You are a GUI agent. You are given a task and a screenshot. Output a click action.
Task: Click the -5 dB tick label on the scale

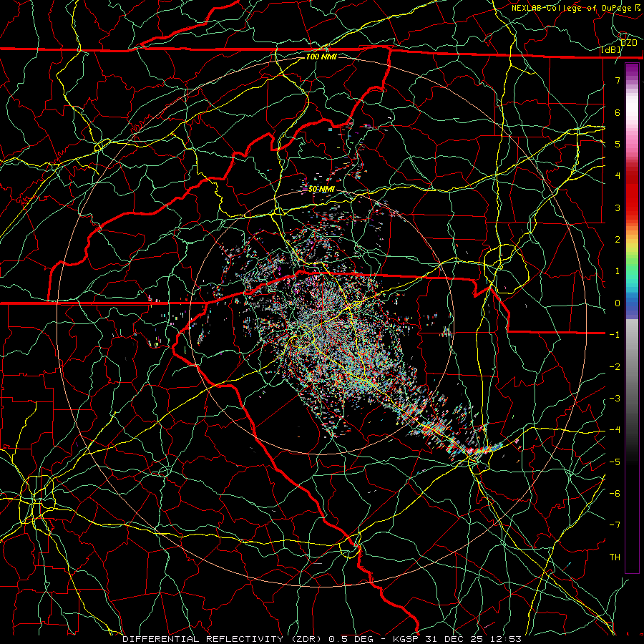615,462
